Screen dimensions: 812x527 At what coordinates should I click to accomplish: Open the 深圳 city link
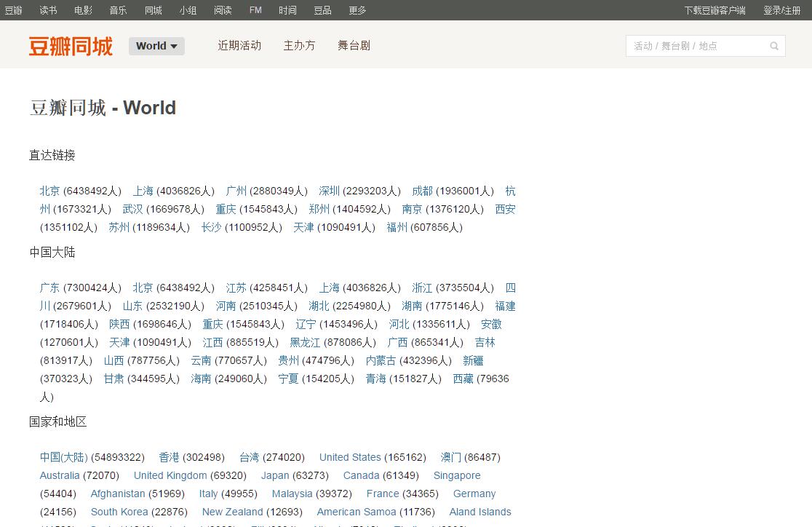click(x=329, y=191)
